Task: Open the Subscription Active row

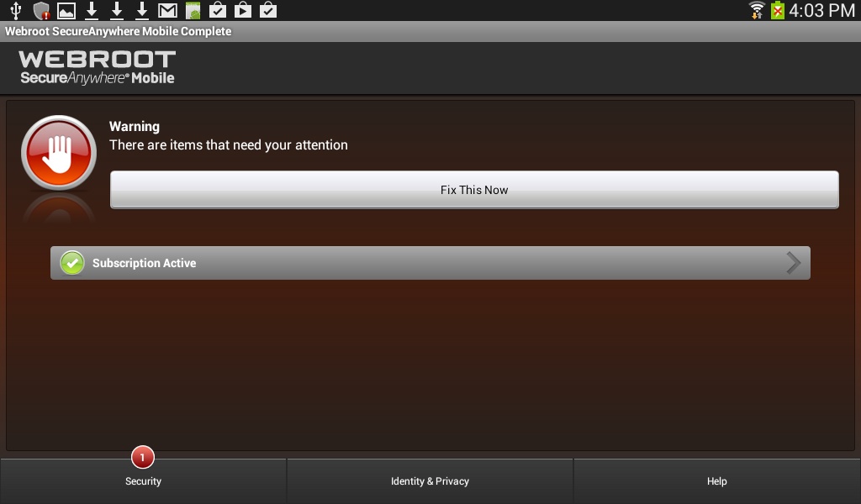Action: click(x=430, y=263)
